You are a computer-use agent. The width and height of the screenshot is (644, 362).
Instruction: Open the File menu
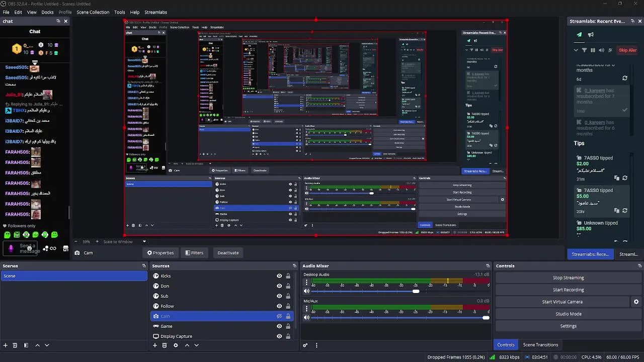click(6, 12)
